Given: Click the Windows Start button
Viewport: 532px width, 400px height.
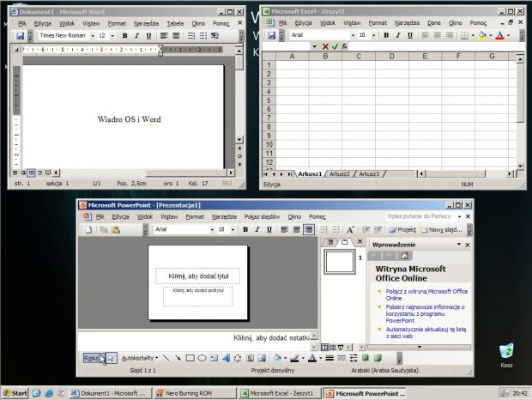Looking at the screenshot, I should 15,393.
